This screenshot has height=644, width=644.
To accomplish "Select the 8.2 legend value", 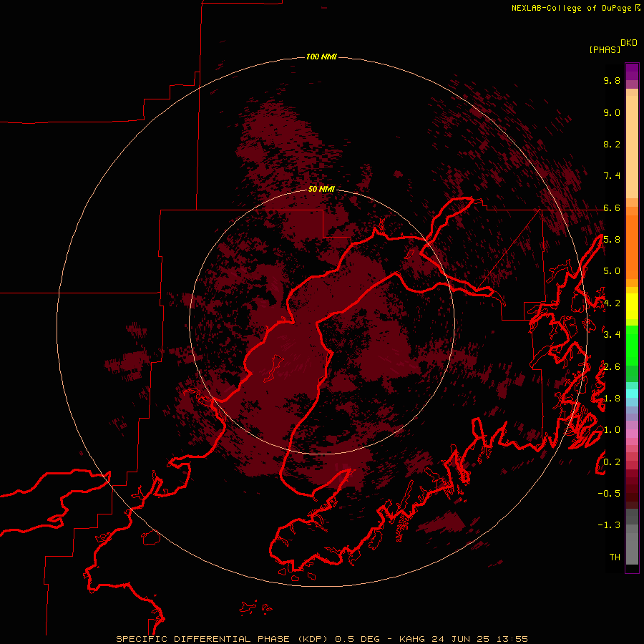I will coord(612,144).
